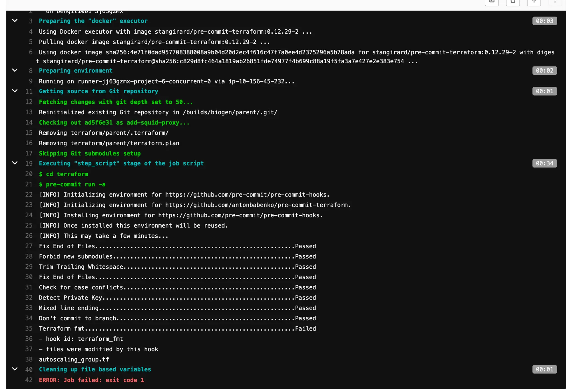571x392 pixels.
Task: Toggle the "Preparing environment" section by its header
Action: pyautogui.click(x=75, y=70)
